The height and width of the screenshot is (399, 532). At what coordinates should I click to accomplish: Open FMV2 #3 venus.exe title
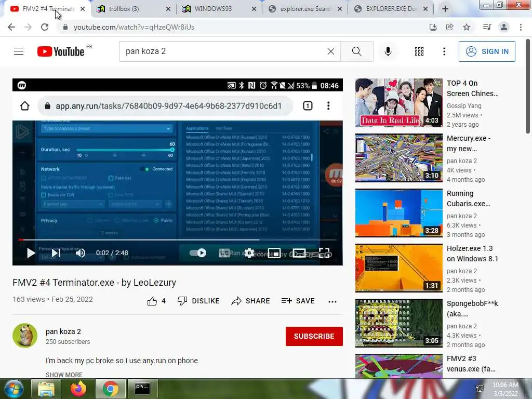pos(471,364)
